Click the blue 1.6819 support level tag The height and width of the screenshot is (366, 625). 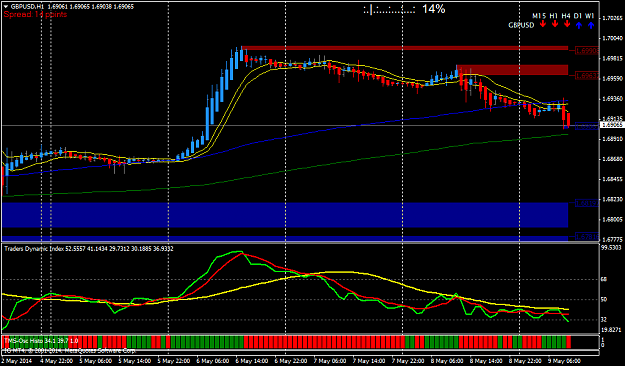pyautogui.click(x=587, y=203)
